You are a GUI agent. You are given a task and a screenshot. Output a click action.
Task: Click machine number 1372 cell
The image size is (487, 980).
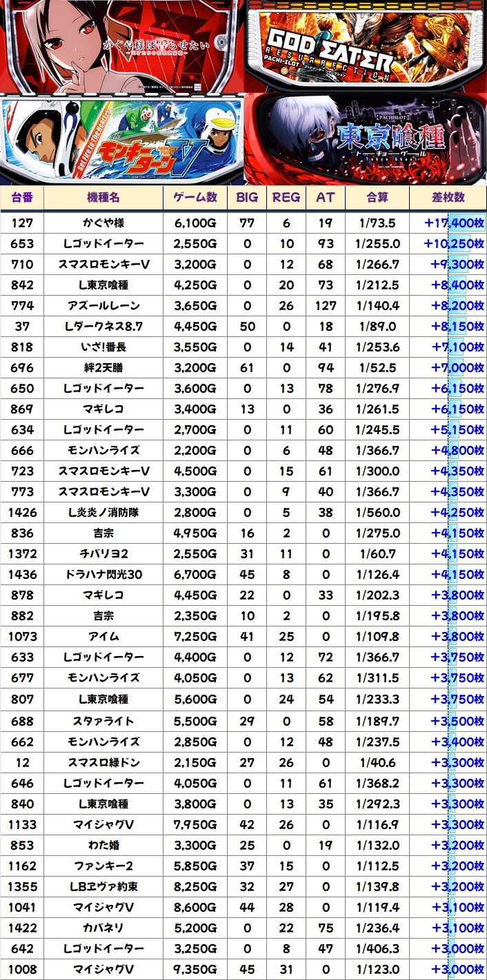(22, 554)
